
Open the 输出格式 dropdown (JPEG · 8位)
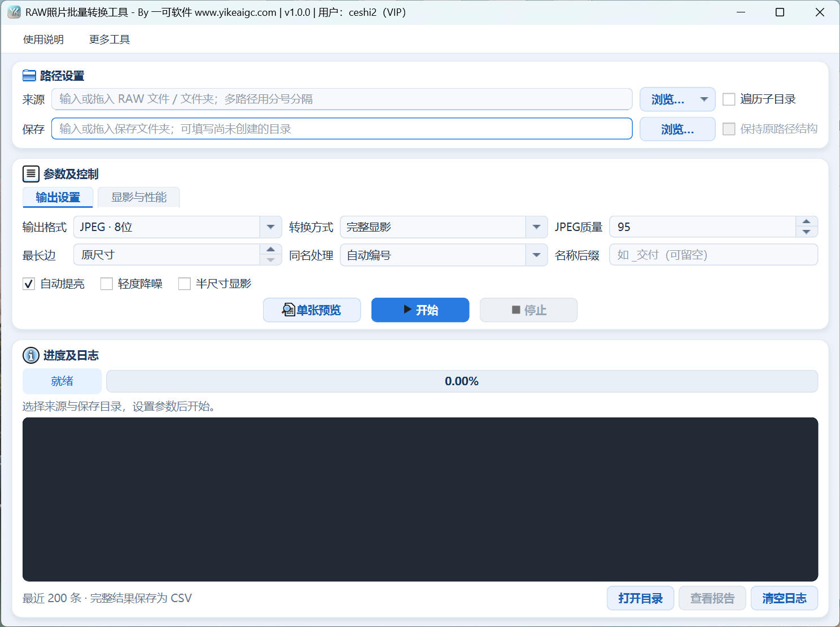click(177, 227)
